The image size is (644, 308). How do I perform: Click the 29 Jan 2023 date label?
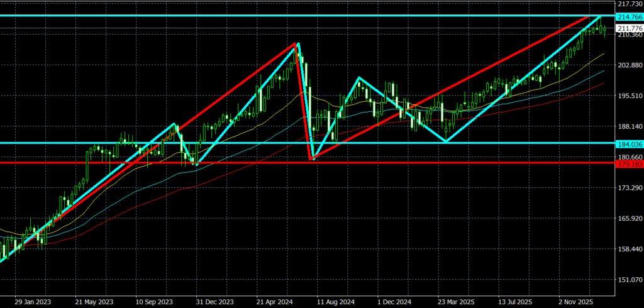31,301
